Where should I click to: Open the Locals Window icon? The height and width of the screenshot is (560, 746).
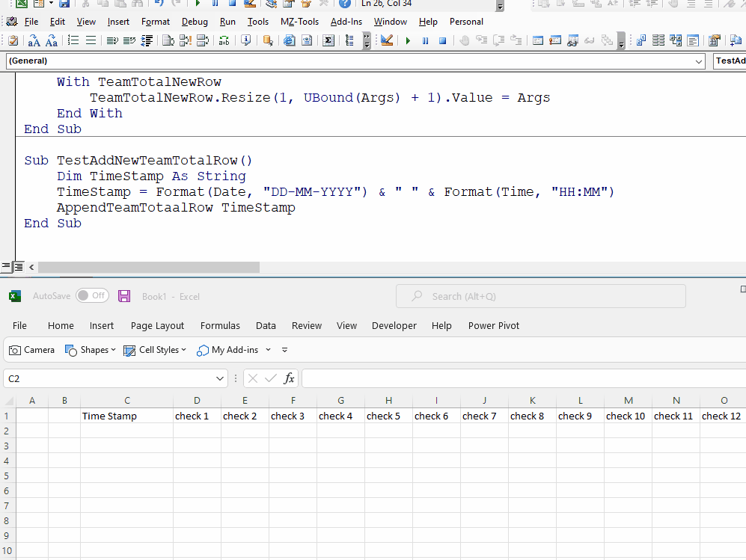[538, 41]
